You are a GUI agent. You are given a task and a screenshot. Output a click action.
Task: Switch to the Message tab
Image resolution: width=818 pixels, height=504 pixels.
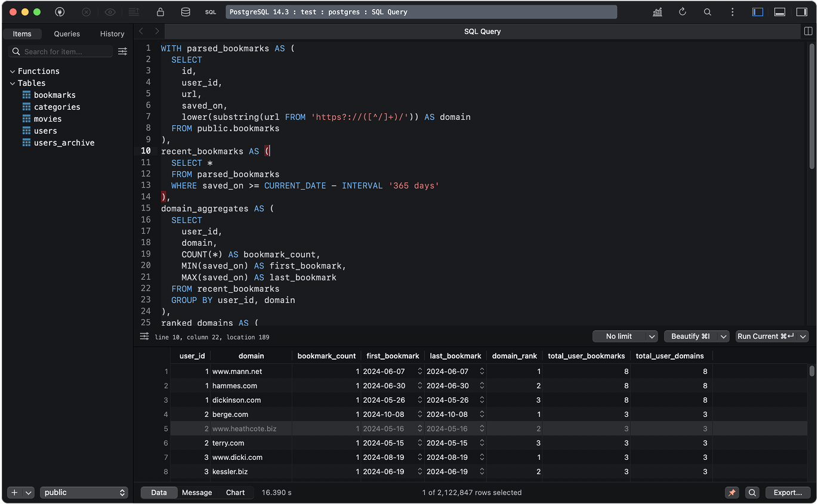coord(197,493)
